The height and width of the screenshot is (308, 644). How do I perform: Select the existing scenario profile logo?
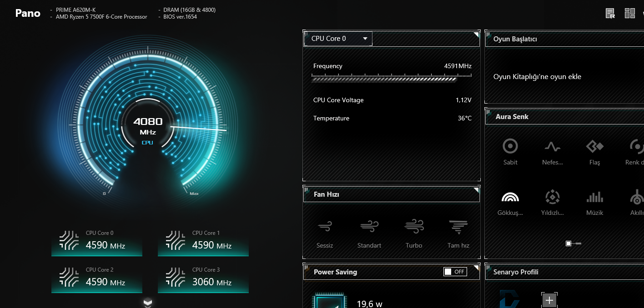point(509,299)
